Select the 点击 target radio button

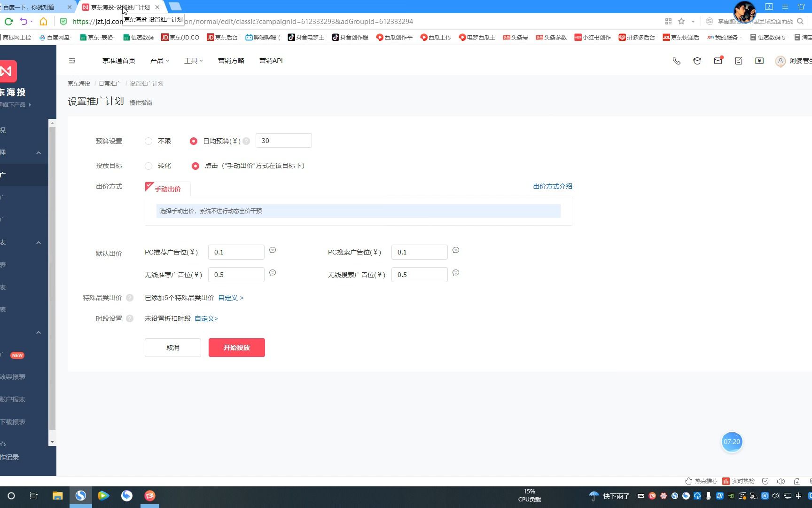point(195,166)
